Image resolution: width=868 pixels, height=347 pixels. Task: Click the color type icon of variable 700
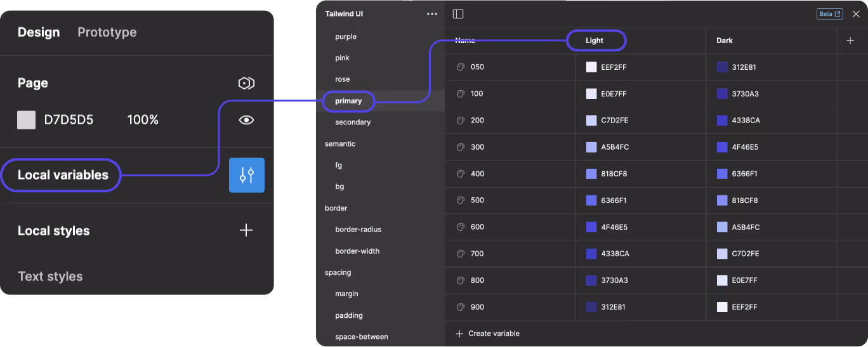[461, 254]
